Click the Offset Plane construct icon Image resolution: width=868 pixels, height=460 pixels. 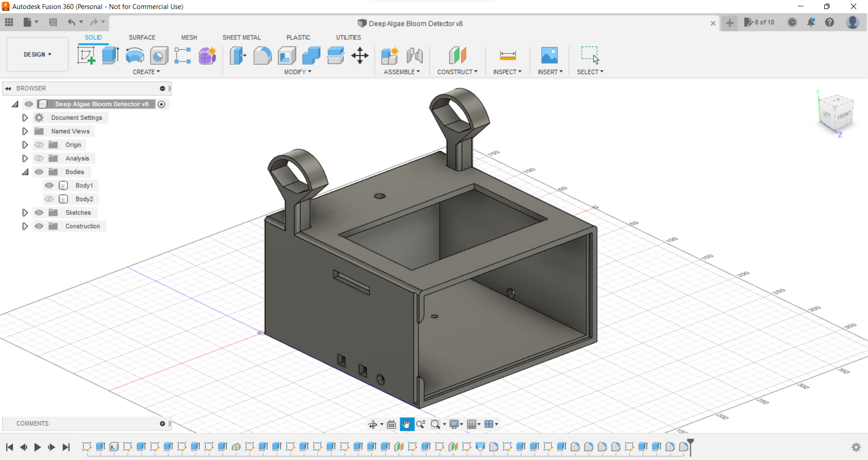pos(458,56)
